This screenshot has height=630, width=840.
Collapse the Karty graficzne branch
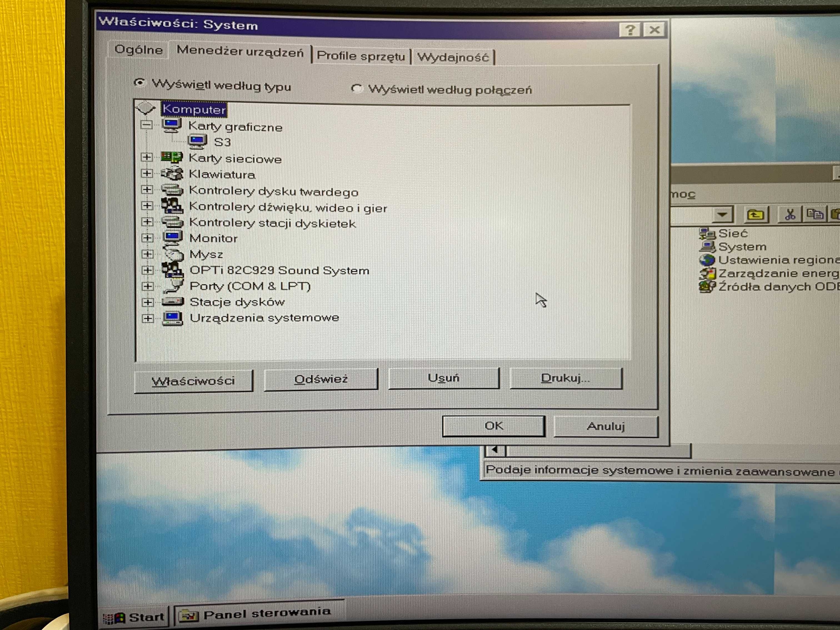coord(147,124)
